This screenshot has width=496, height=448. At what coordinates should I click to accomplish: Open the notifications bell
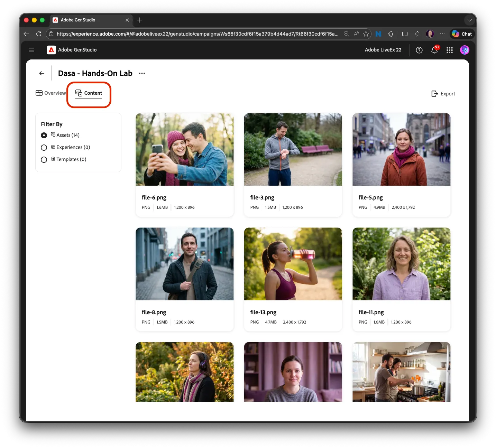[435, 50]
